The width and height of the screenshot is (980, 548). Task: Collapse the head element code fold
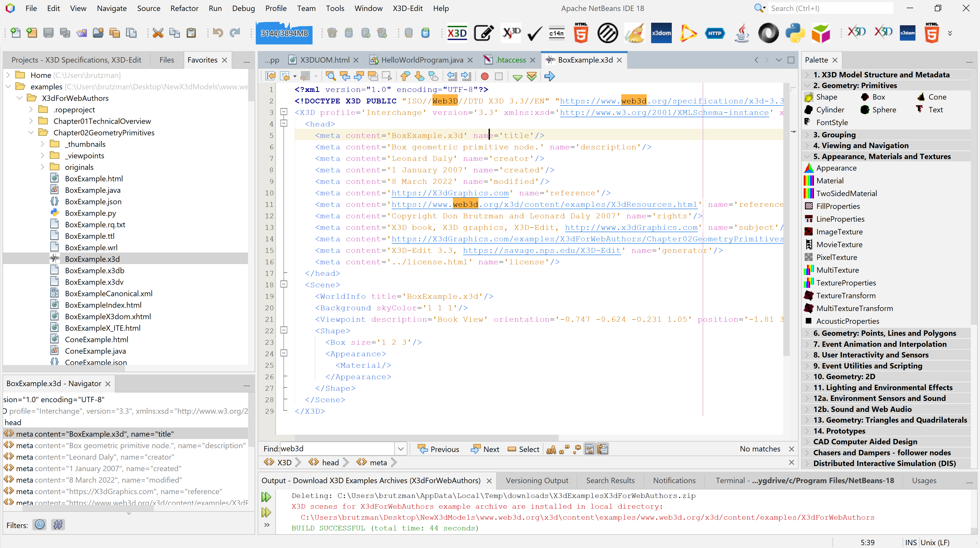(283, 123)
